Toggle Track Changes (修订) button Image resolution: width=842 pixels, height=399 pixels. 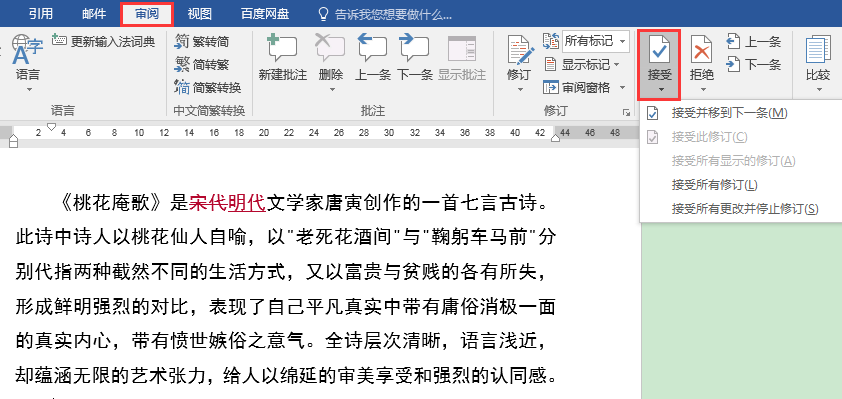(x=519, y=57)
